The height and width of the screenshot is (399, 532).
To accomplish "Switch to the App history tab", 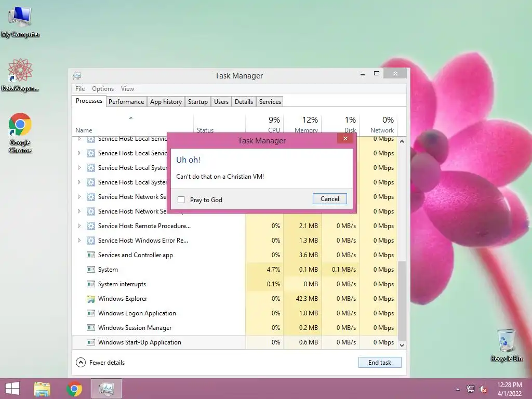I will click(x=166, y=102).
